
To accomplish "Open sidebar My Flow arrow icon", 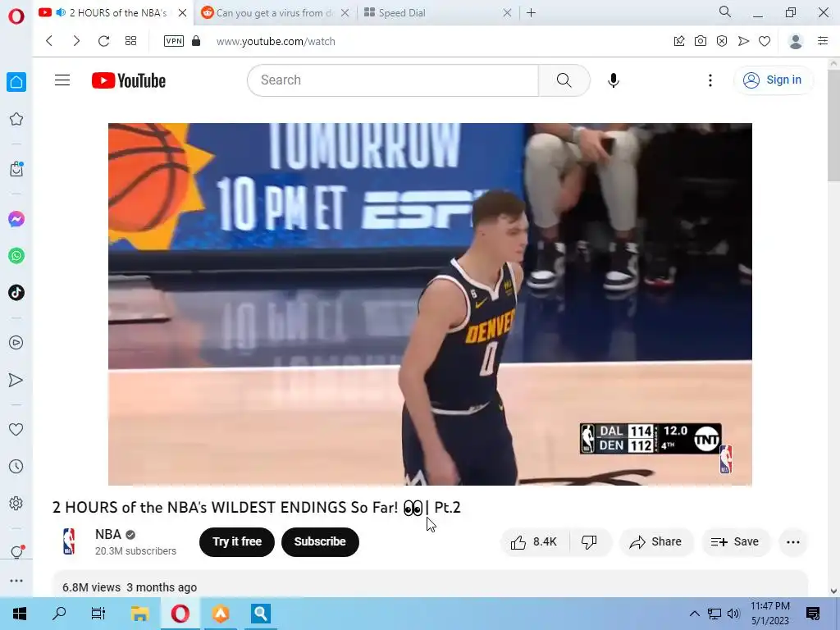I will (x=16, y=380).
